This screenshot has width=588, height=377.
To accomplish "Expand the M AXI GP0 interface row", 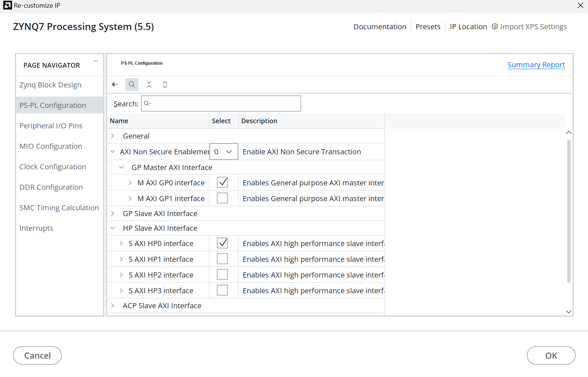I will (x=130, y=182).
